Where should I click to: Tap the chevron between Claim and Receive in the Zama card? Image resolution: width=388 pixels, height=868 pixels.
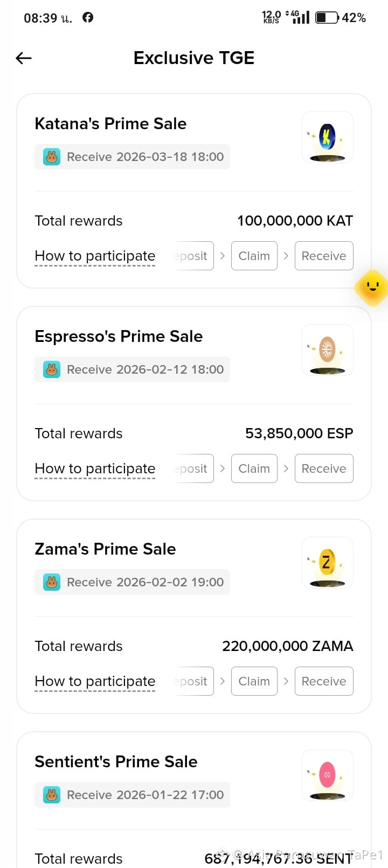[286, 681]
